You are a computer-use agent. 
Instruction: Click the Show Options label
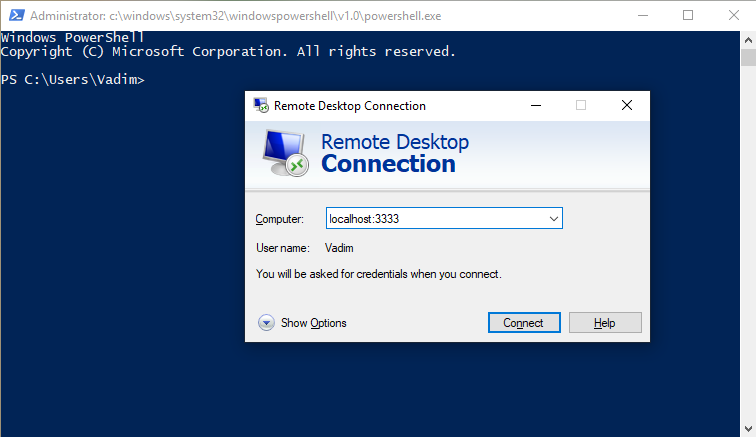[x=313, y=323]
